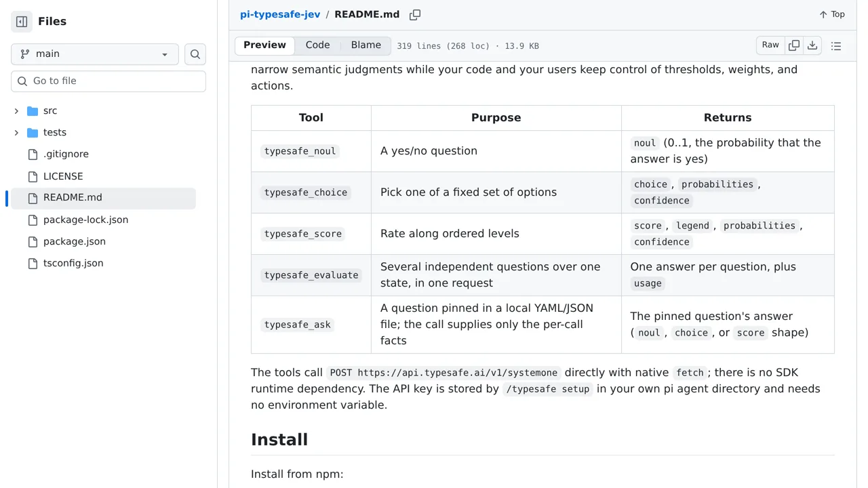868x488 pixels.
Task: Open tsconfig.json file
Action: [x=73, y=263]
